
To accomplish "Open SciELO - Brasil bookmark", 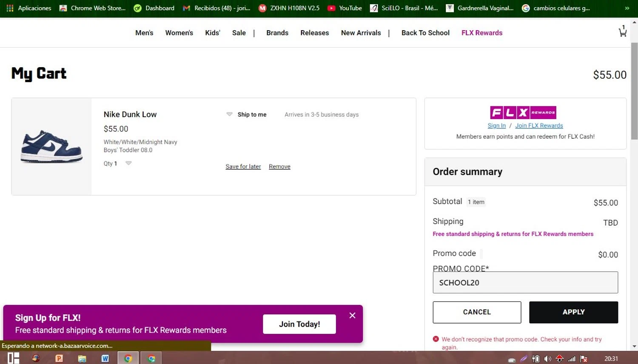I will pyautogui.click(x=404, y=8).
